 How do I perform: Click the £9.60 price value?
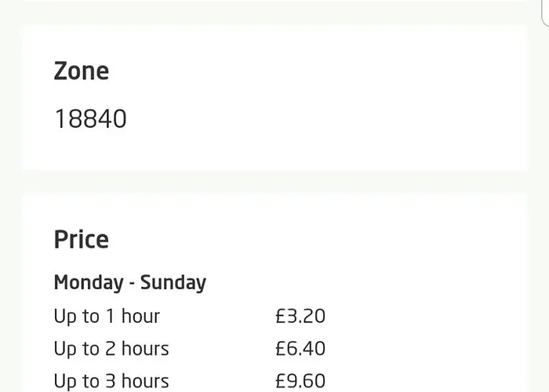300,381
